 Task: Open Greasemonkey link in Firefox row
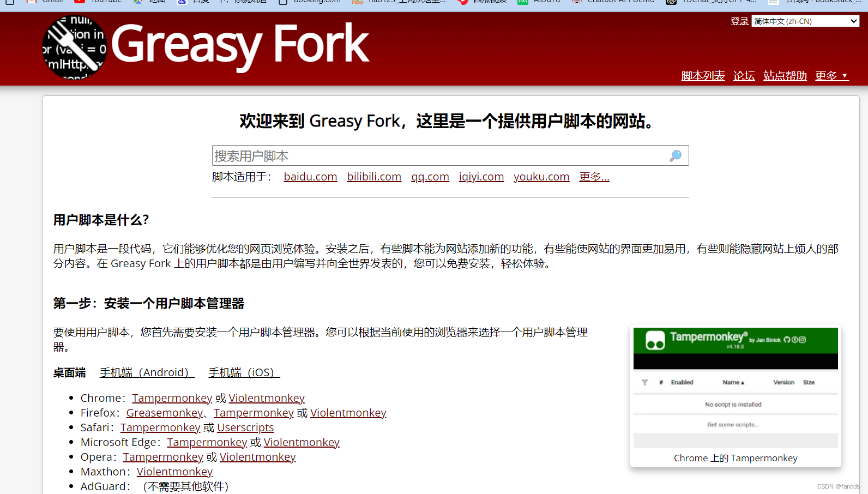coord(164,413)
